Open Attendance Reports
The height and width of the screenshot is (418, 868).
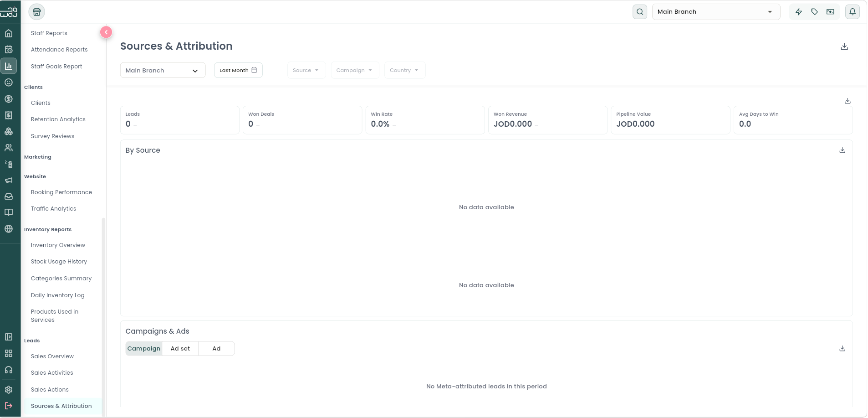[59, 50]
